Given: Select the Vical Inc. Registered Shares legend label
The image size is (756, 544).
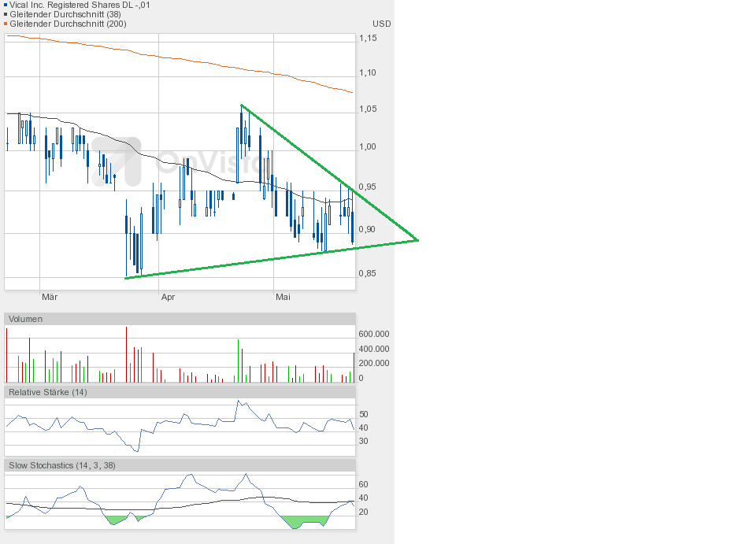Looking at the screenshot, I should 80,5.
